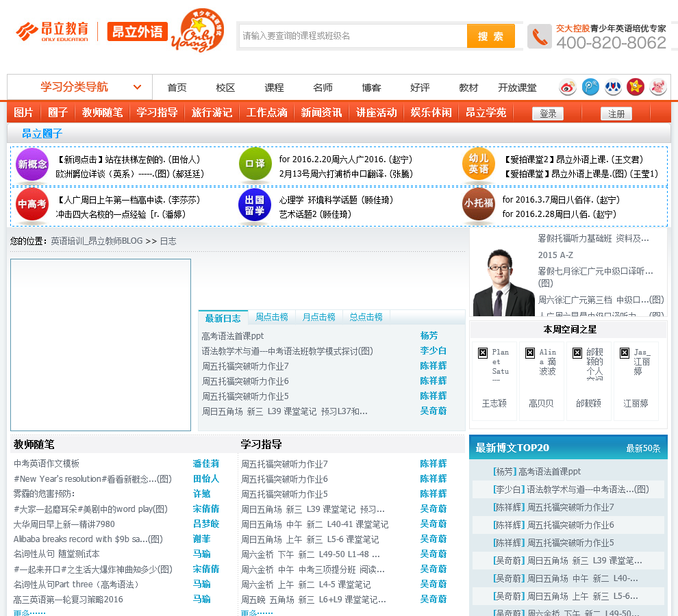Open the Sina Weibo icon link
The height and width of the screenshot is (616, 678).
pyautogui.click(x=567, y=87)
